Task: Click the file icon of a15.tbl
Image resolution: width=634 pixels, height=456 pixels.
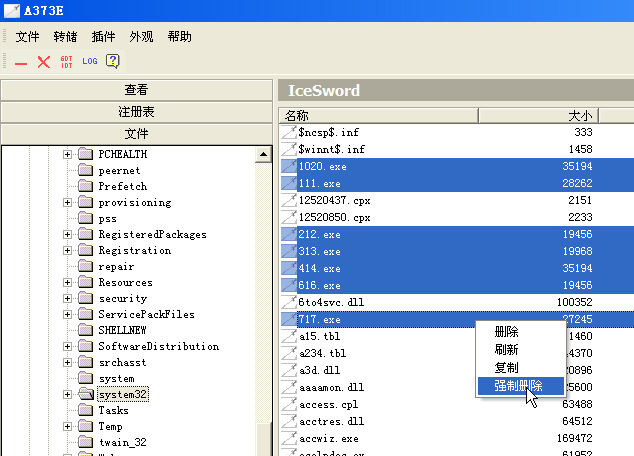Action: [x=289, y=336]
